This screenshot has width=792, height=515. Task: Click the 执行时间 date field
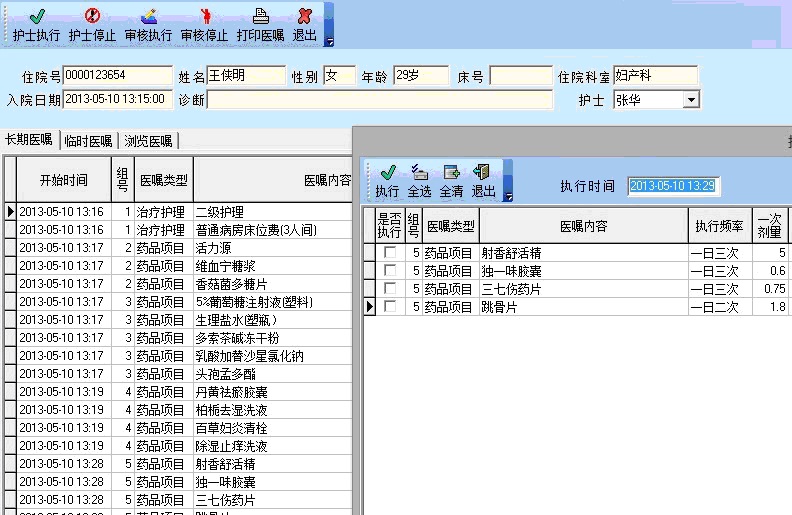(673, 186)
